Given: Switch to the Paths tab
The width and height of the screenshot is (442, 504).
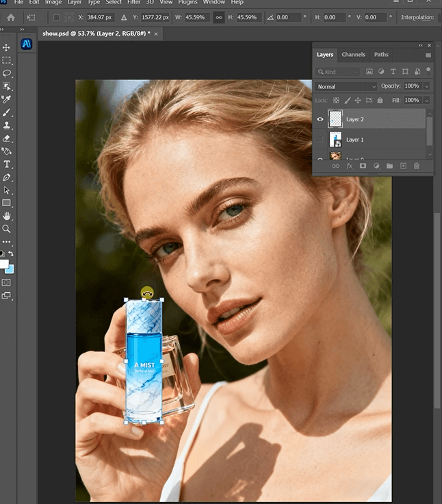Looking at the screenshot, I should pyautogui.click(x=381, y=55).
